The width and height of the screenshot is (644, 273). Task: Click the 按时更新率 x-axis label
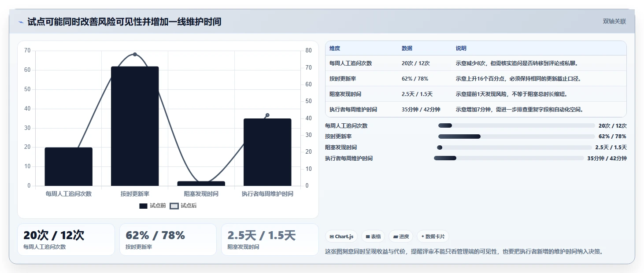[135, 194]
